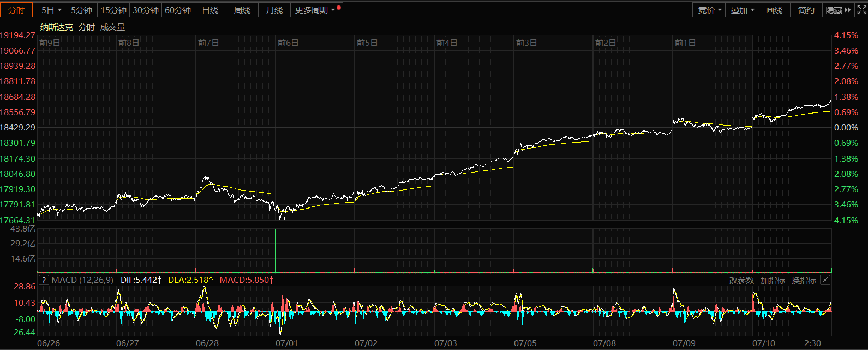The height and width of the screenshot is (350, 868).
Task: Switch to the 5分钟 period tab
Action: click(82, 10)
